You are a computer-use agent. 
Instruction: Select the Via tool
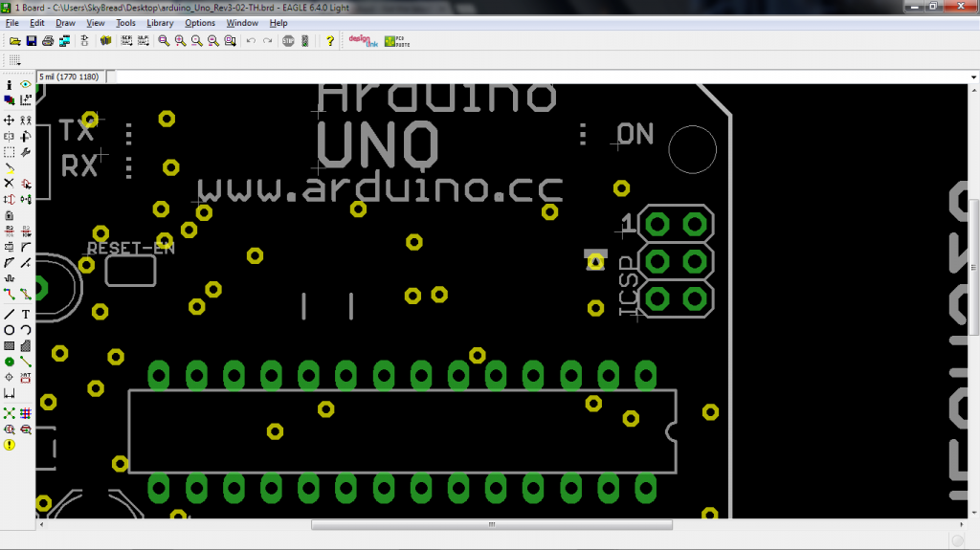pos(9,362)
